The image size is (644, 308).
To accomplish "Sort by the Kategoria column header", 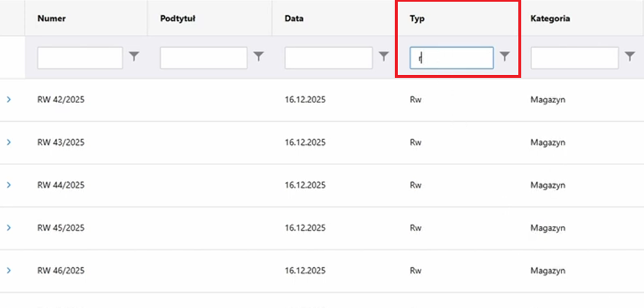I will 550,18.
